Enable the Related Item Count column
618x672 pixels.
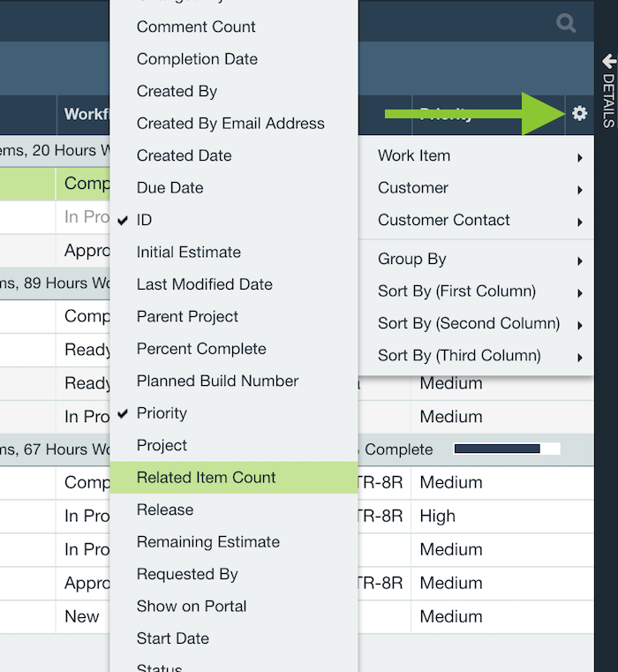point(234,478)
